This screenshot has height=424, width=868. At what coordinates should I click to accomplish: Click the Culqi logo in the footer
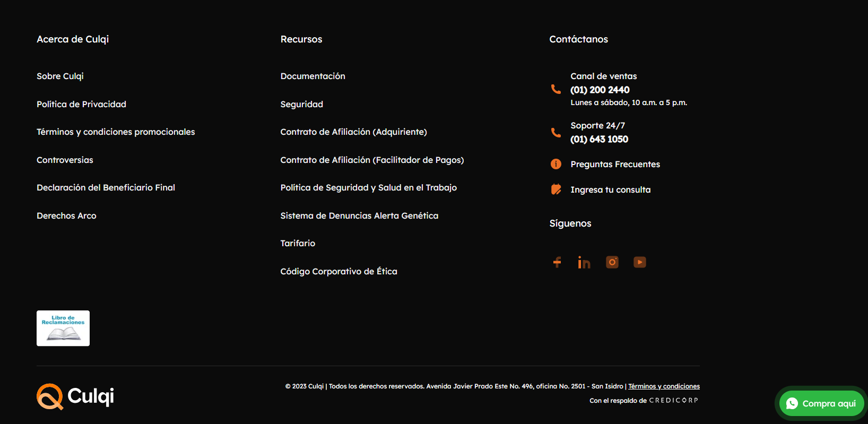click(x=75, y=396)
